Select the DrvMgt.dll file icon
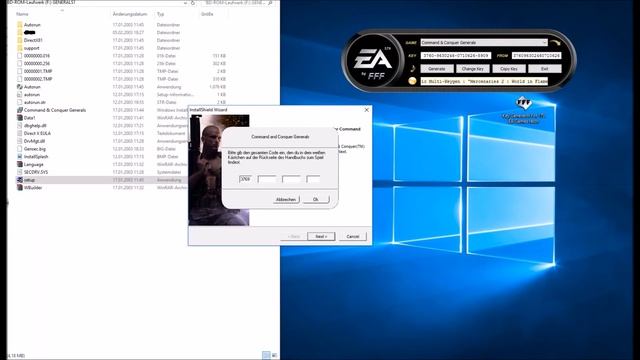Viewport: 640px width, 360px height. [20, 141]
